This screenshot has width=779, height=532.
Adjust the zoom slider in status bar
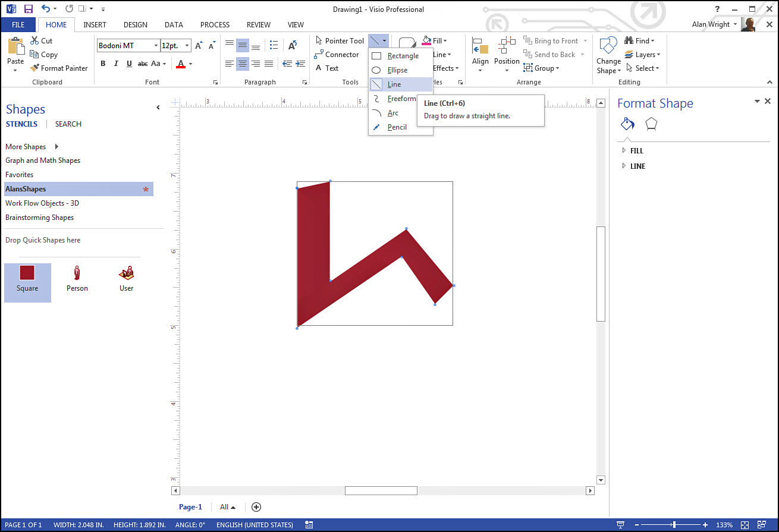click(674, 525)
